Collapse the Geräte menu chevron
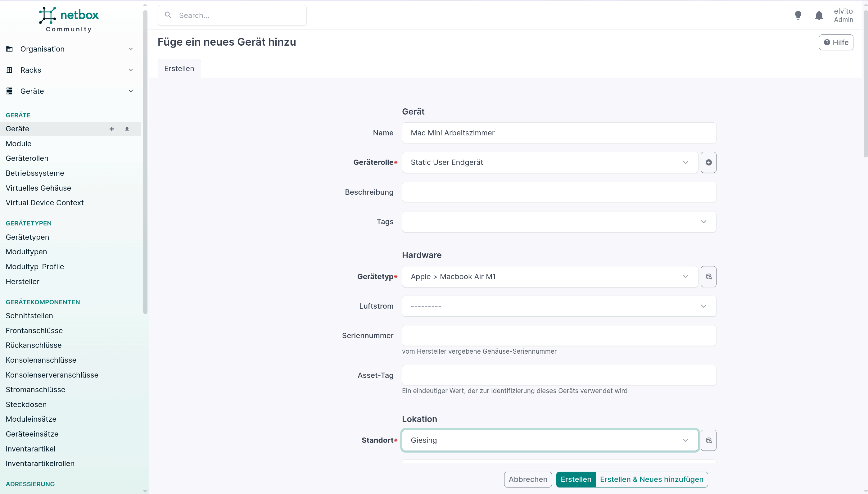 (131, 91)
